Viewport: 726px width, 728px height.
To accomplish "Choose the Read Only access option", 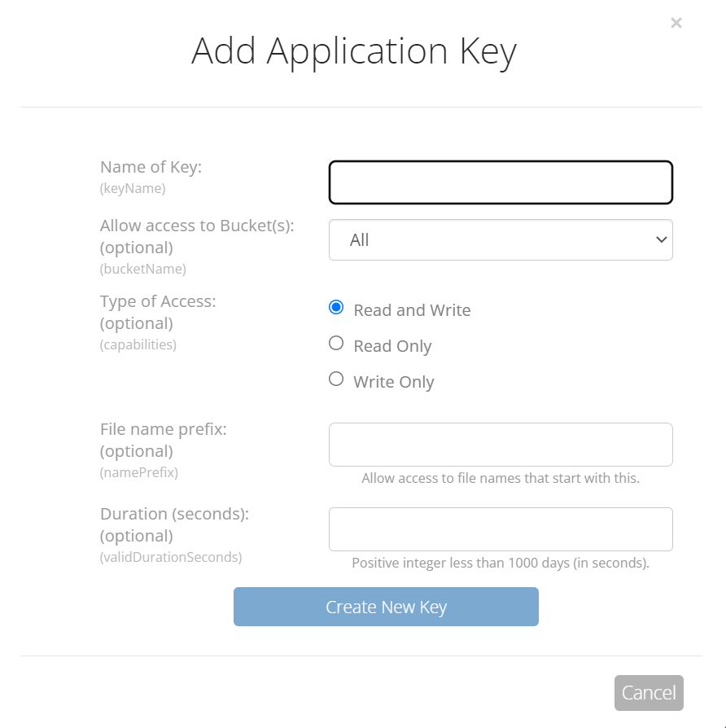I will tap(336, 344).
